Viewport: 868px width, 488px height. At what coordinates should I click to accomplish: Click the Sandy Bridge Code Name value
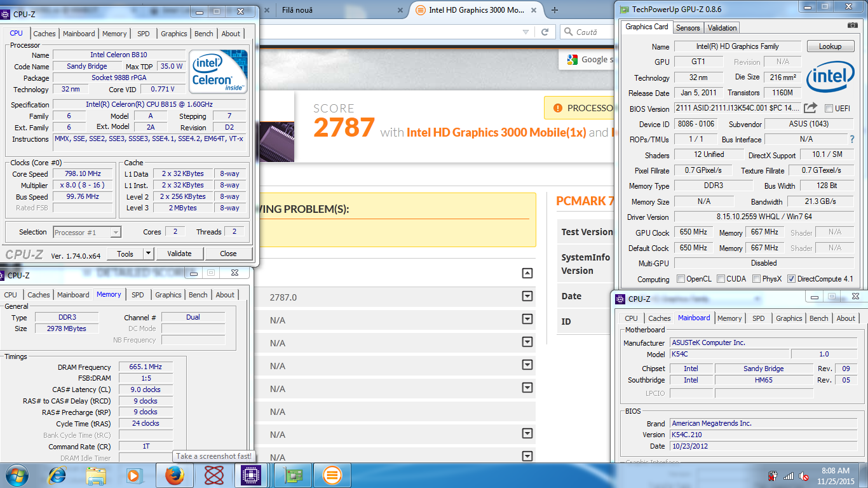[87, 67]
